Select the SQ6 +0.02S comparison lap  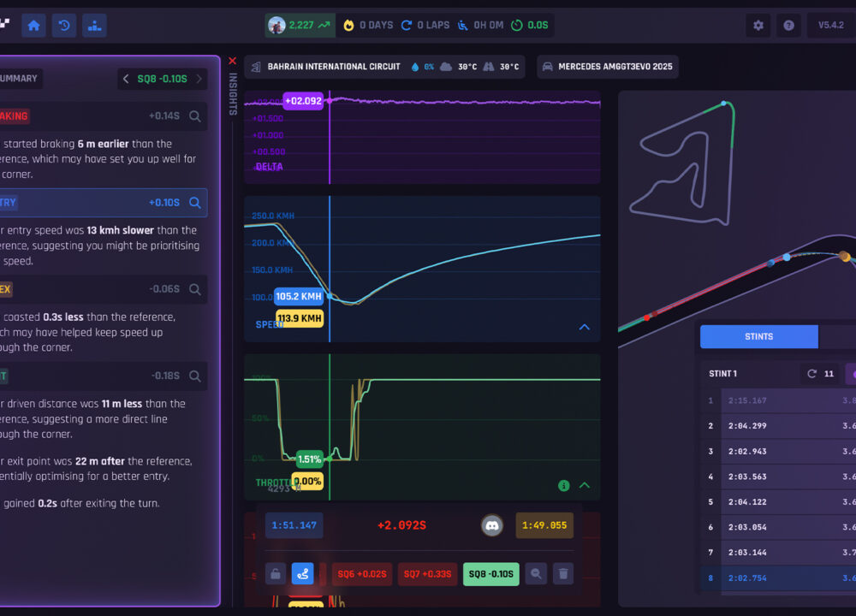coord(361,574)
